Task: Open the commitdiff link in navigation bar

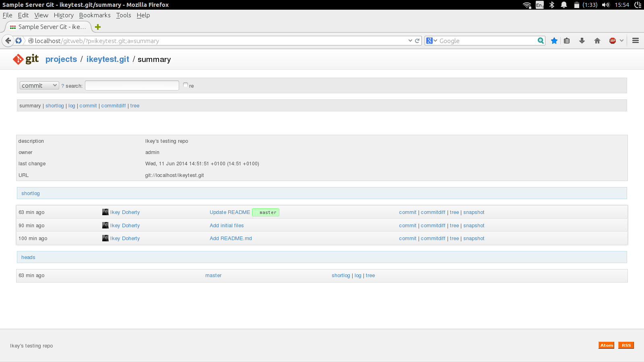Action: pos(114,106)
